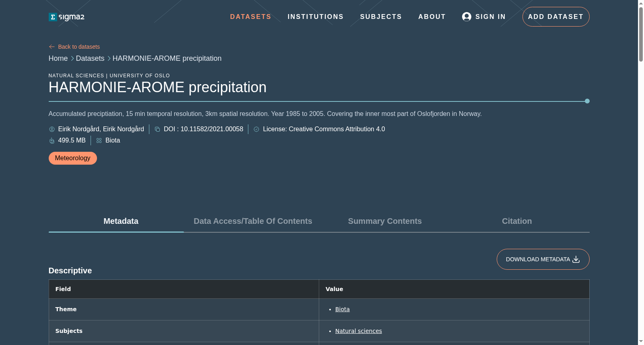This screenshot has height=345, width=644.
Task: Click the DOI value 10.11582/2021.00058
Action: pos(212,129)
